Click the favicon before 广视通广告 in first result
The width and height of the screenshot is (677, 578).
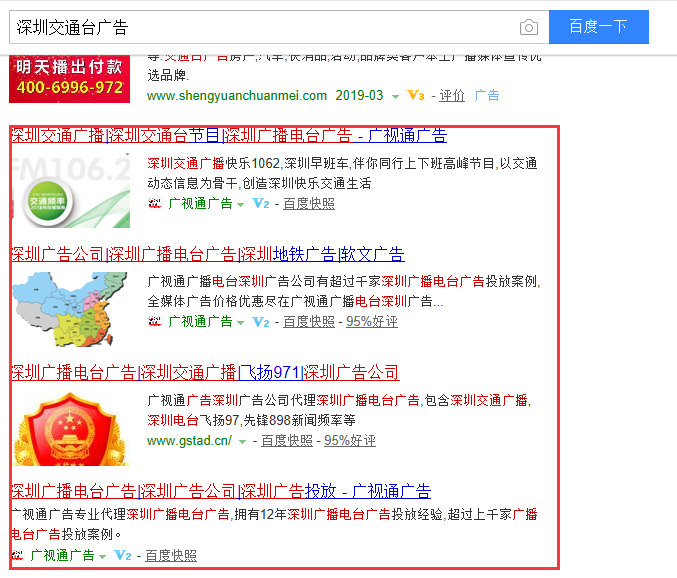(155, 203)
